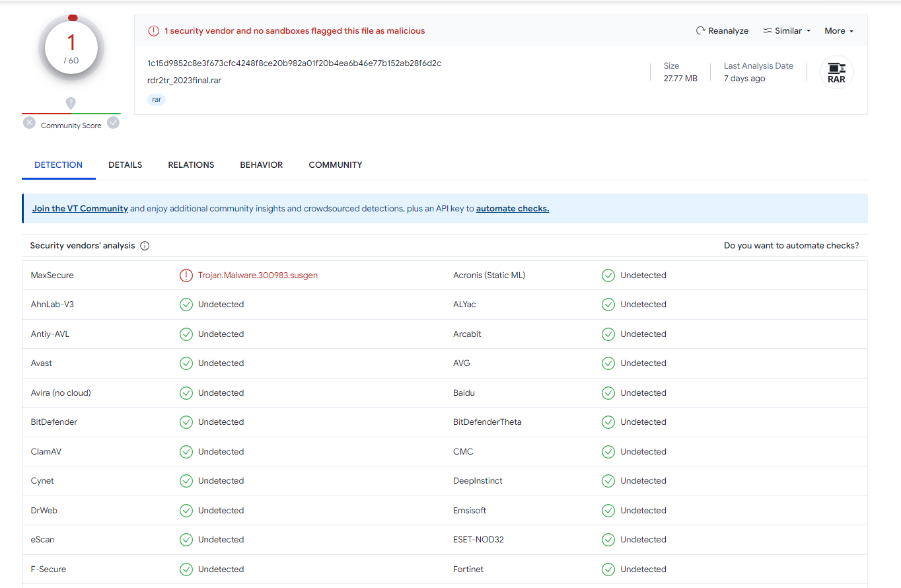
Task: Click the rar tag chip
Action: [x=157, y=100]
